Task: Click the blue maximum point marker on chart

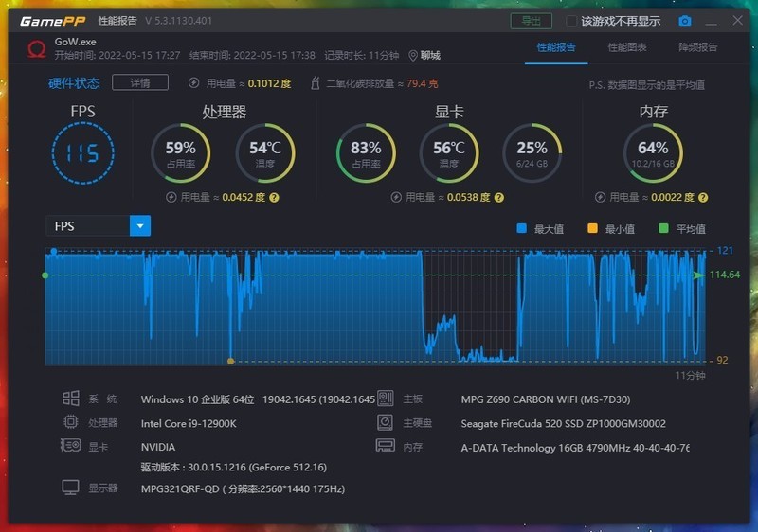Action: (x=54, y=251)
